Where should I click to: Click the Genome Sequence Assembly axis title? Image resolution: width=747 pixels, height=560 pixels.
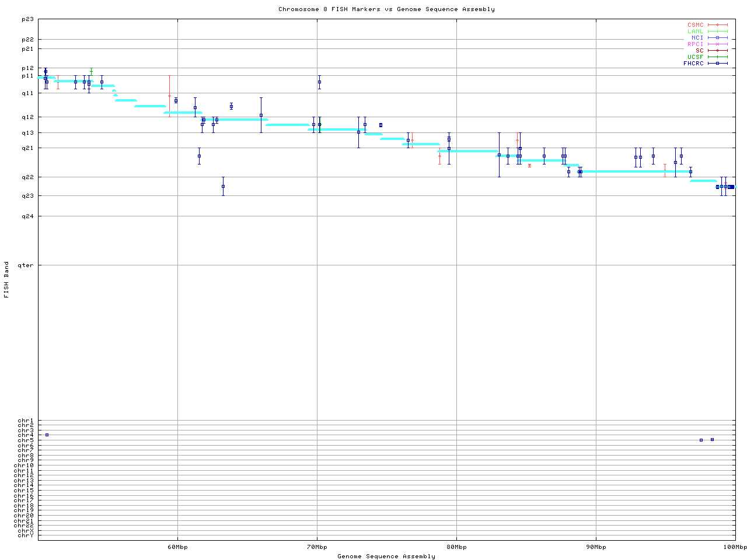pos(386,556)
